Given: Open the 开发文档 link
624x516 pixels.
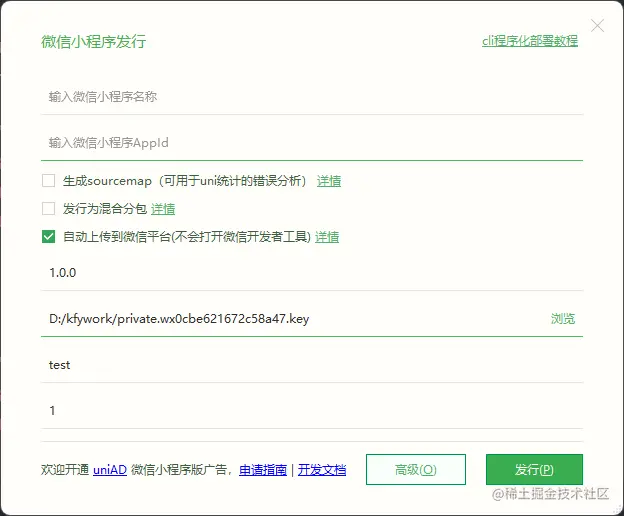Looking at the screenshot, I should coord(322,470).
